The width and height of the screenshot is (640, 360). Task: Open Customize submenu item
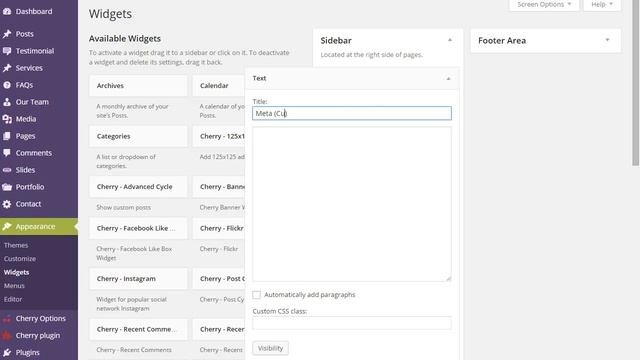click(20, 259)
